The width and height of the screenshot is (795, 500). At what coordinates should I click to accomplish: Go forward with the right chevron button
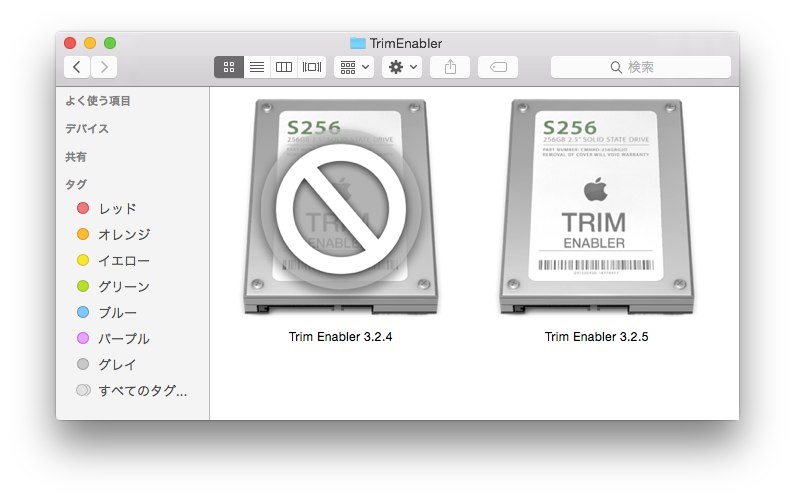104,67
